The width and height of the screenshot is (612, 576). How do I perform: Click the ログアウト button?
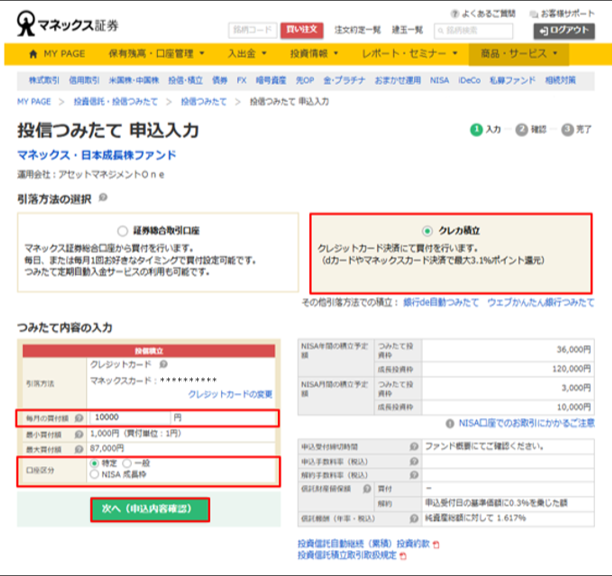(564, 31)
